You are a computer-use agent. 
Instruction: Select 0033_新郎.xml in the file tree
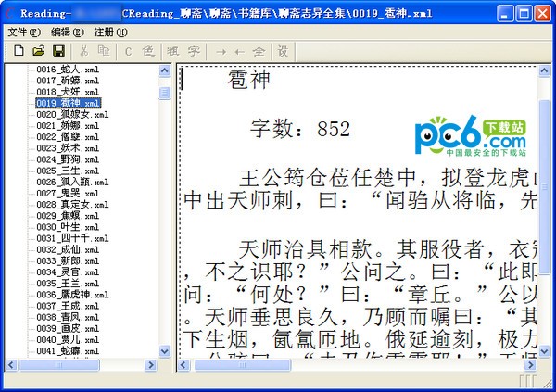68,260
